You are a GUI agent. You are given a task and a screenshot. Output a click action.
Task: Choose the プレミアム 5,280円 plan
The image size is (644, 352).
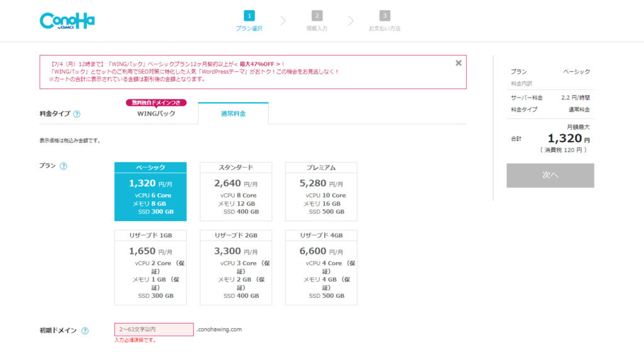click(x=321, y=191)
